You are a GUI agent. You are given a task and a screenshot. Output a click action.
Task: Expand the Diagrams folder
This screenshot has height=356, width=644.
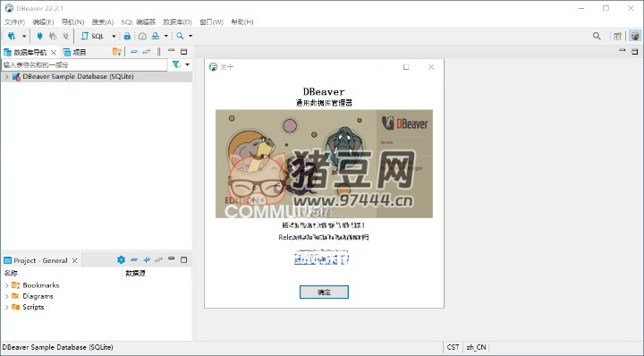pyautogui.click(x=6, y=296)
